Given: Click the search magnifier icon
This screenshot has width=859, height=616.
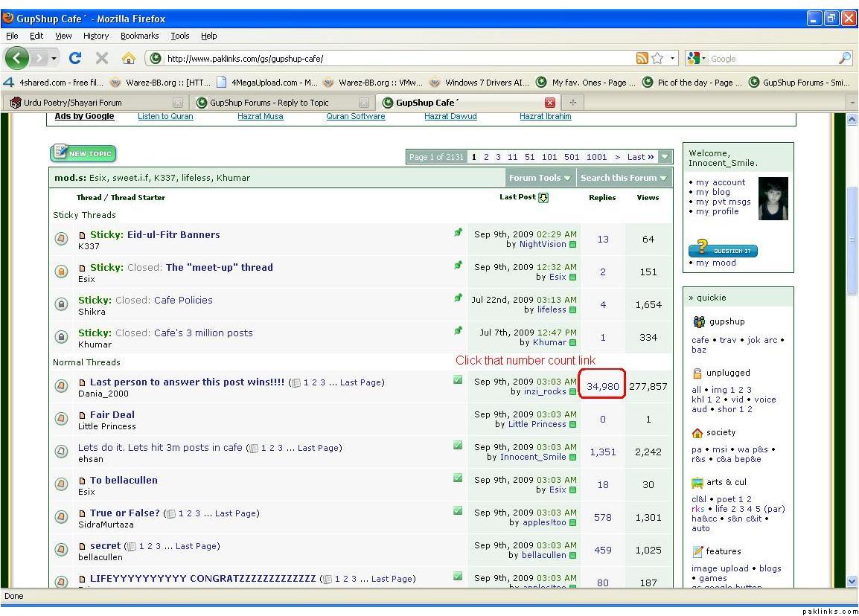Looking at the screenshot, I should click(845, 59).
